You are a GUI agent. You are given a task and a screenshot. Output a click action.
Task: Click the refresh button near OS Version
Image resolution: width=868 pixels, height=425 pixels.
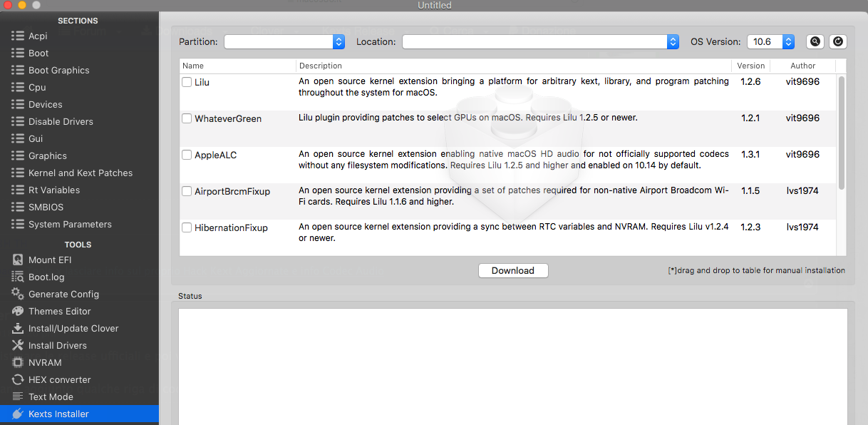click(838, 41)
